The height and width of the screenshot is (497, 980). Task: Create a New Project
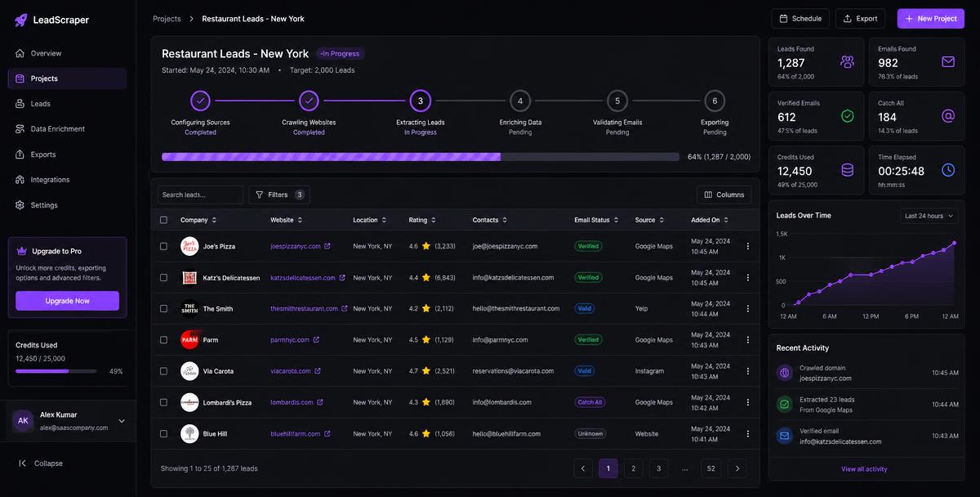coord(930,18)
